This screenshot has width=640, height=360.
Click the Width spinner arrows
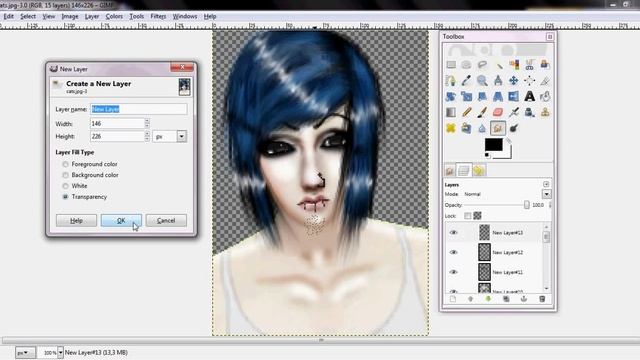point(147,123)
